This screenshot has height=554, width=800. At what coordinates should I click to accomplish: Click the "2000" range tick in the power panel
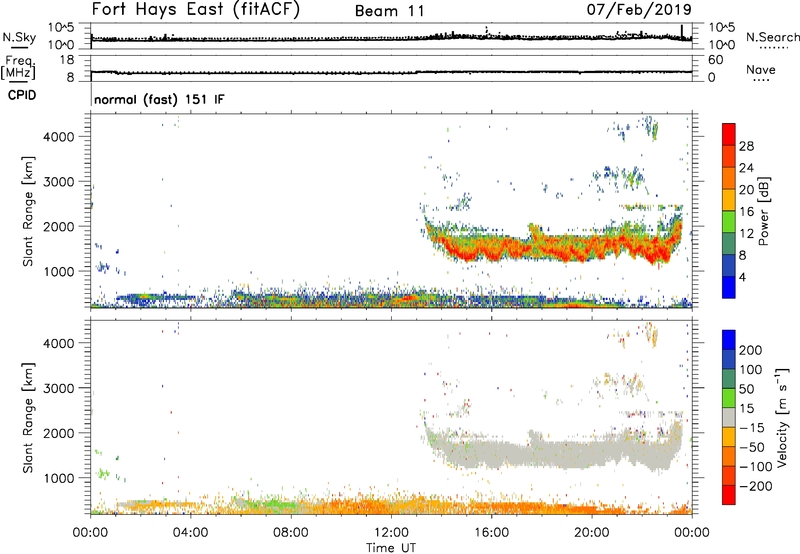[x=59, y=226]
